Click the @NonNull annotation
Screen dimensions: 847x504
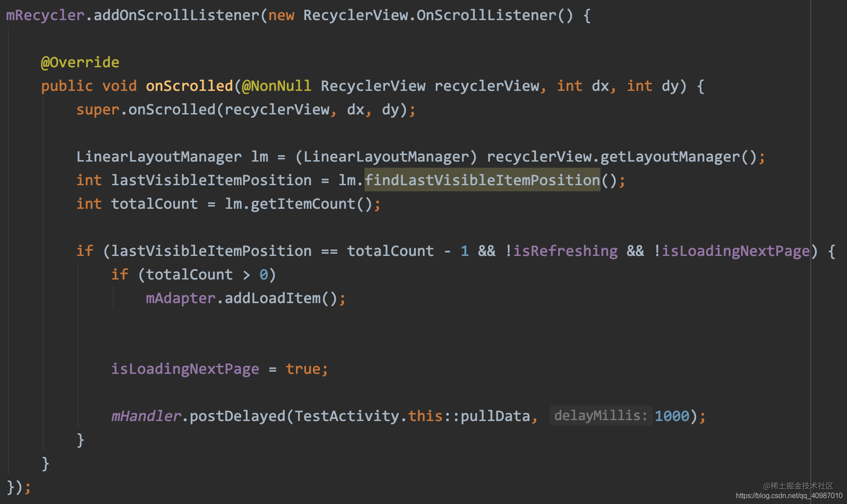click(x=277, y=86)
